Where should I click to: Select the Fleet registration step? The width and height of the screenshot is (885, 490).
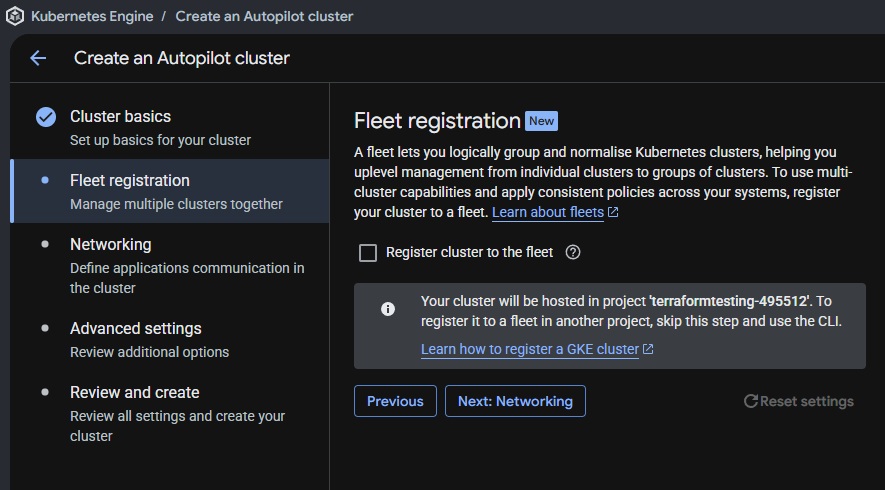[169, 191]
